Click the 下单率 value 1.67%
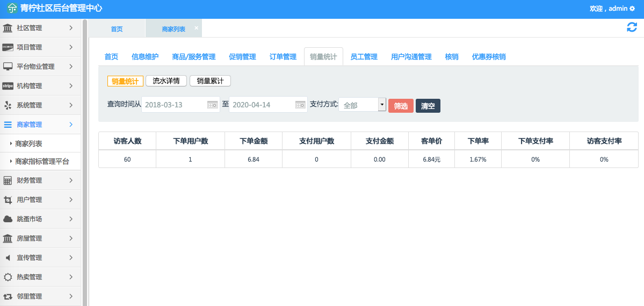The image size is (644, 306). (478, 159)
